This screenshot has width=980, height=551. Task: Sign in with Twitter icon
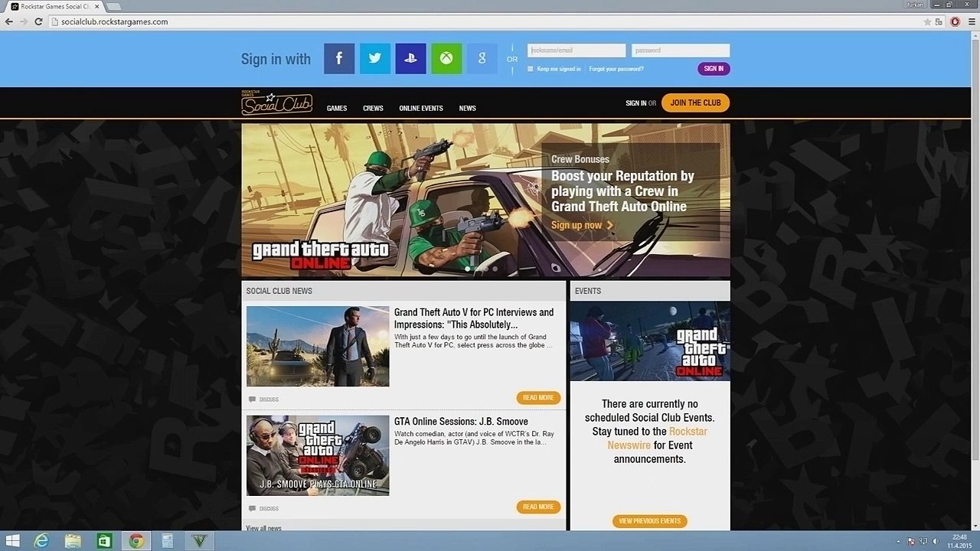[x=375, y=59]
